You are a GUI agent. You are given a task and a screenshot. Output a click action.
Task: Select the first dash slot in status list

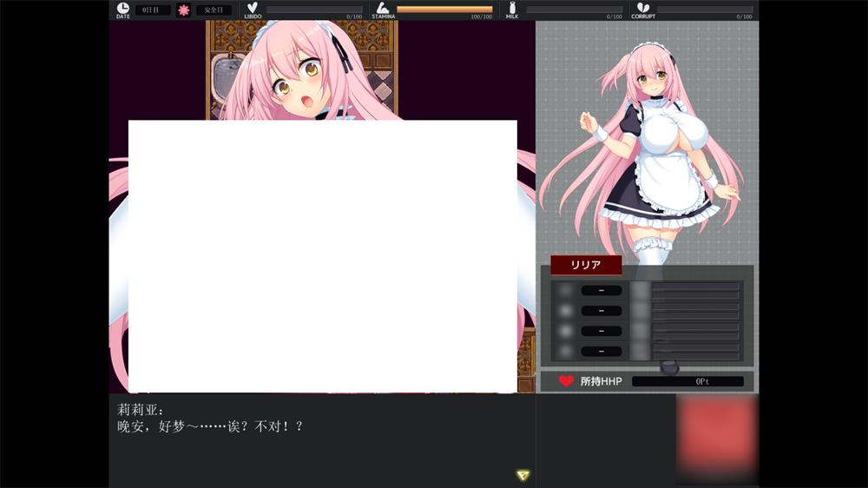601,291
